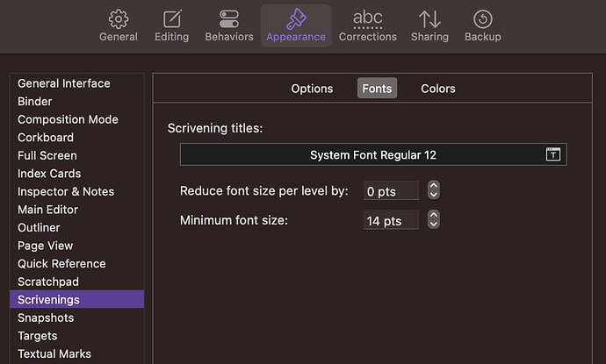Select Textual Marks in the sidebar

click(x=77, y=353)
